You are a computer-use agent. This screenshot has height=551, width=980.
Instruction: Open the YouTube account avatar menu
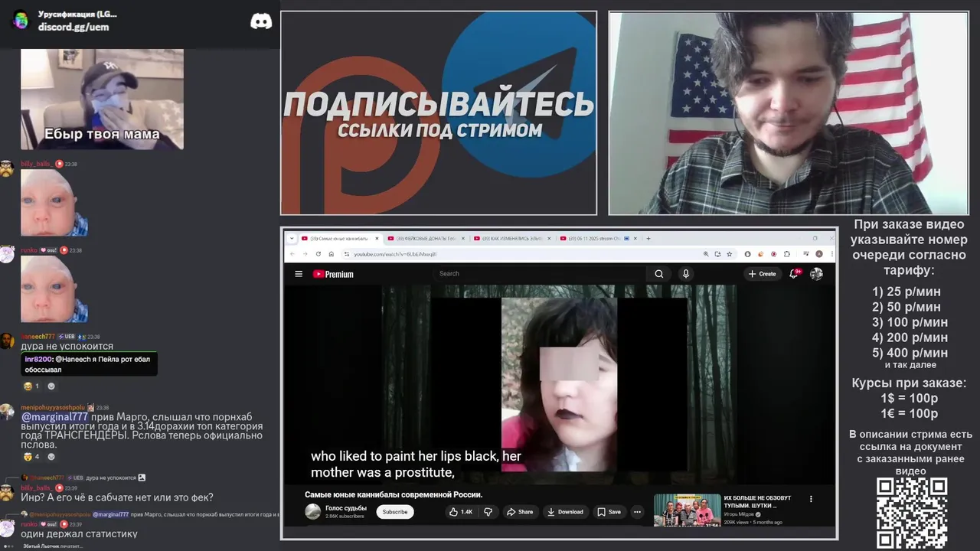816,274
